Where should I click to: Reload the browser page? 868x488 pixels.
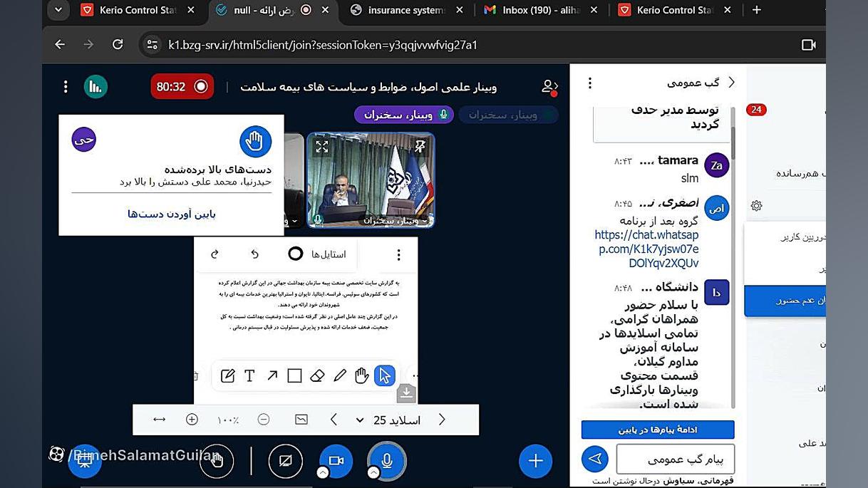coord(118,44)
